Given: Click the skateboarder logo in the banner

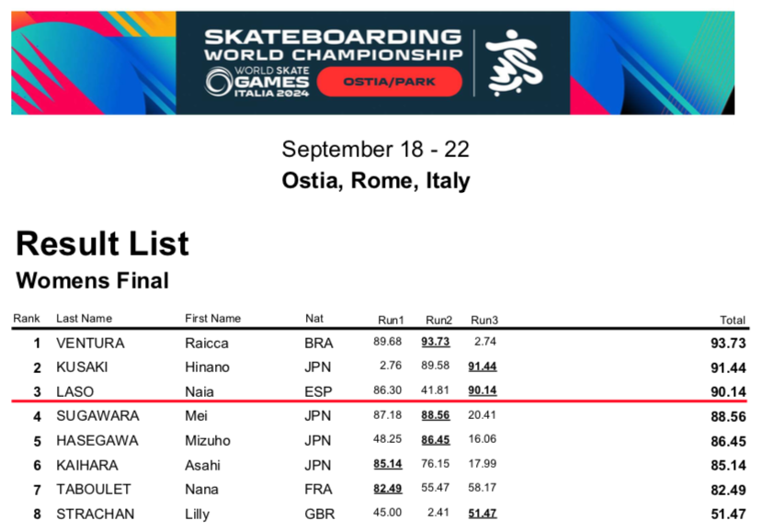Looking at the screenshot, I should click(507, 62).
